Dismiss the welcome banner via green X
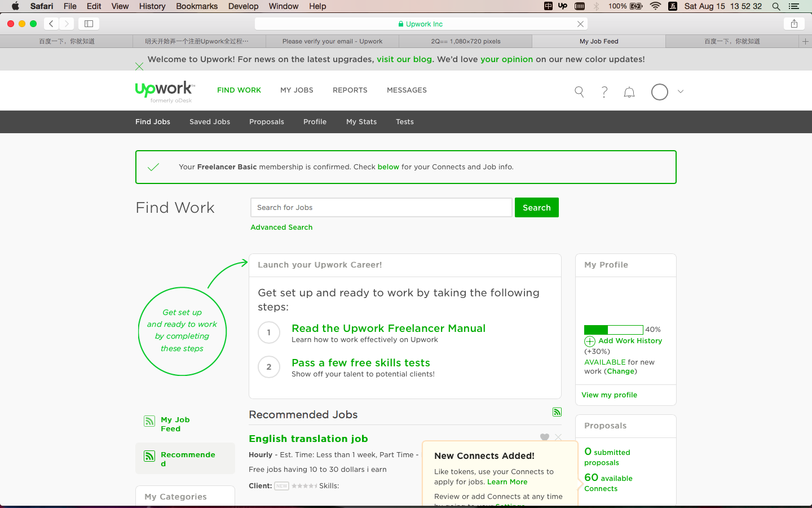Viewport: 812px width, 508px height. coord(139,66)
